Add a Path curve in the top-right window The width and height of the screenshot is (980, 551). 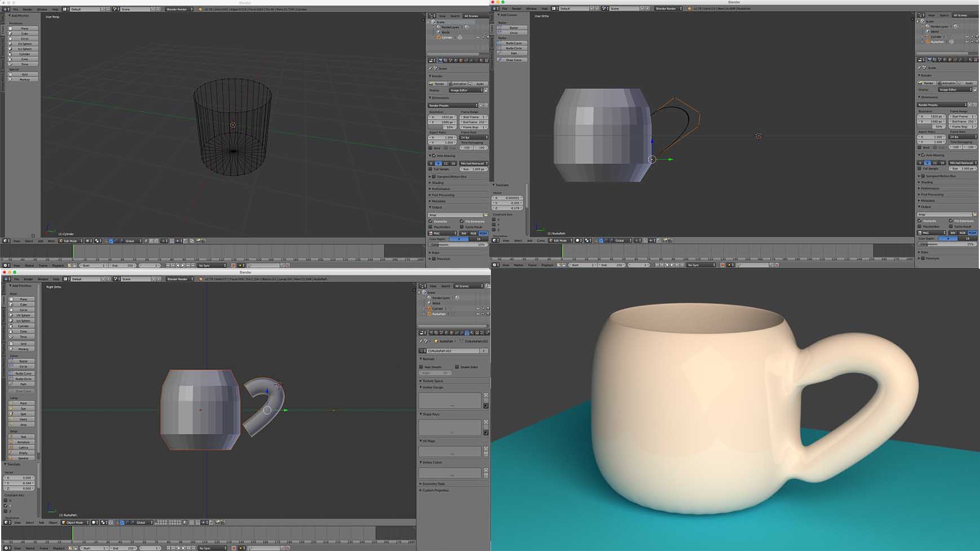(513, 54)
